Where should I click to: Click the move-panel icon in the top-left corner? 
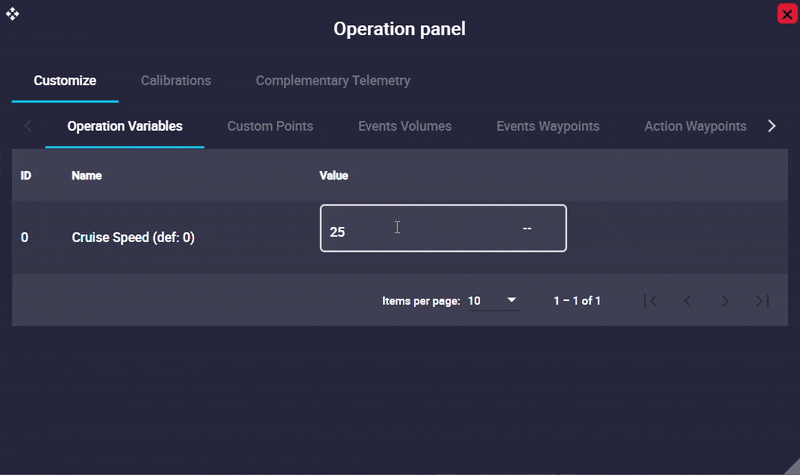[13, 14]
